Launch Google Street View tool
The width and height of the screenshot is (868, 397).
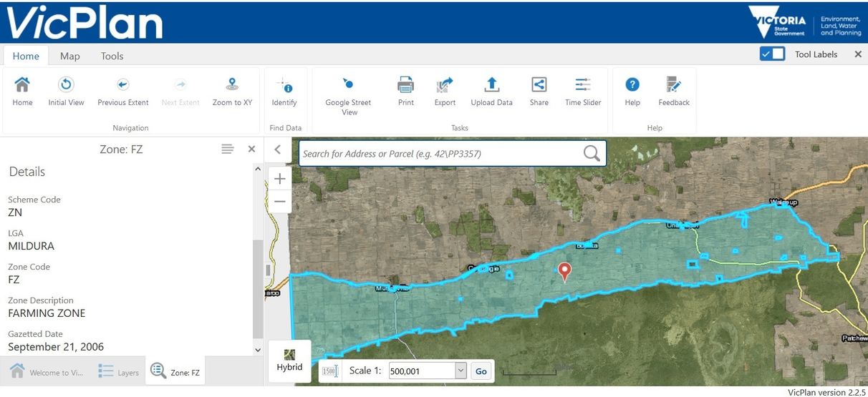pyautogui.click(x=347, y=85)
